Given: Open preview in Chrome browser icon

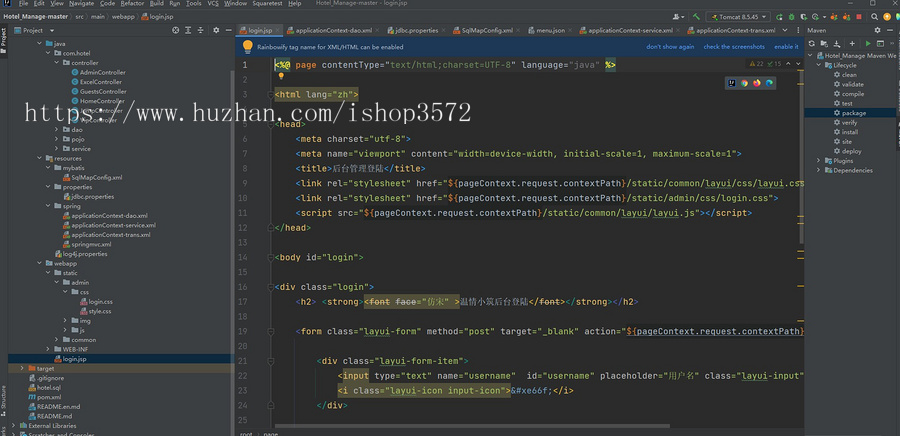Looking at the screenshot, I should point(744,83).
